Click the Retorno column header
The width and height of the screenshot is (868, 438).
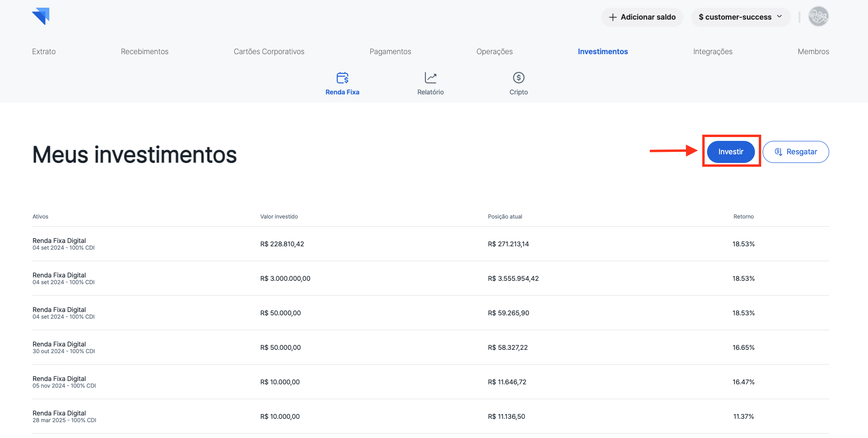(743, 217)
